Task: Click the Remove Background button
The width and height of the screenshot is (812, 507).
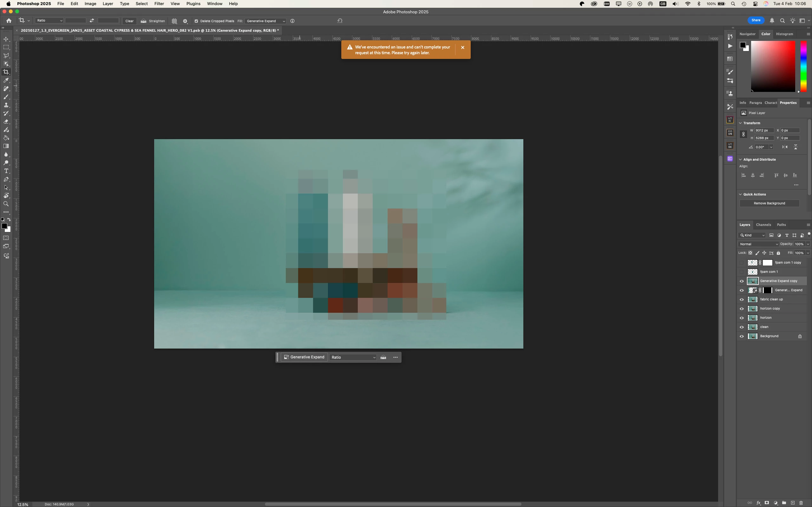Action: click(769, 203)
